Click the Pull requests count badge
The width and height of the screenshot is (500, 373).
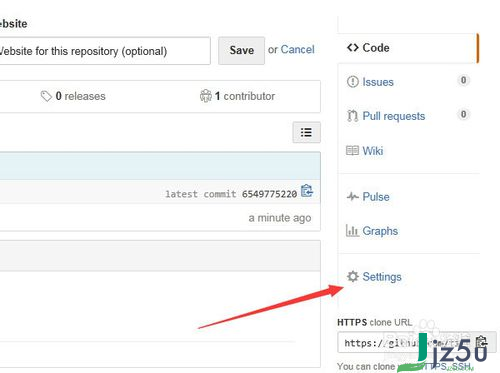point(463,114)
